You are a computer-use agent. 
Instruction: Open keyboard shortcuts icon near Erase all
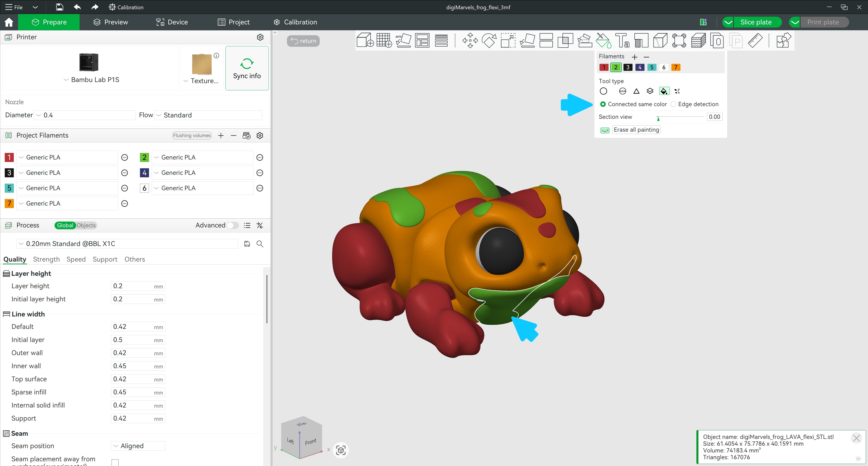605,130
